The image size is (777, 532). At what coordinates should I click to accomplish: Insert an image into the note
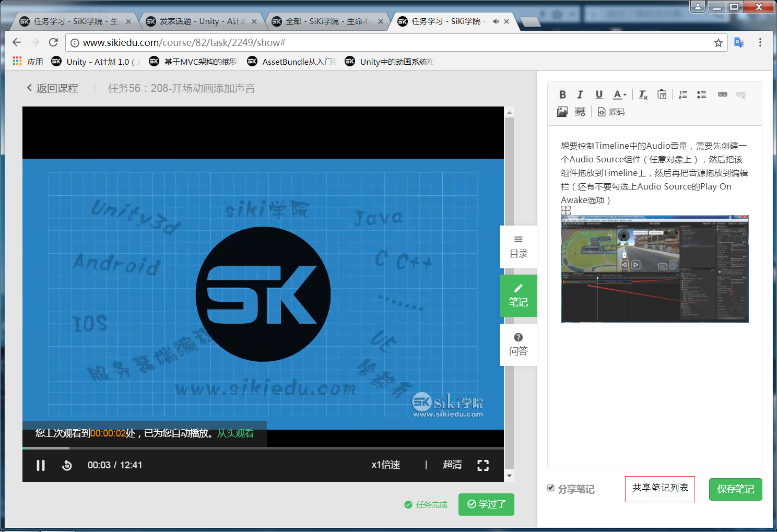[562, 112]
